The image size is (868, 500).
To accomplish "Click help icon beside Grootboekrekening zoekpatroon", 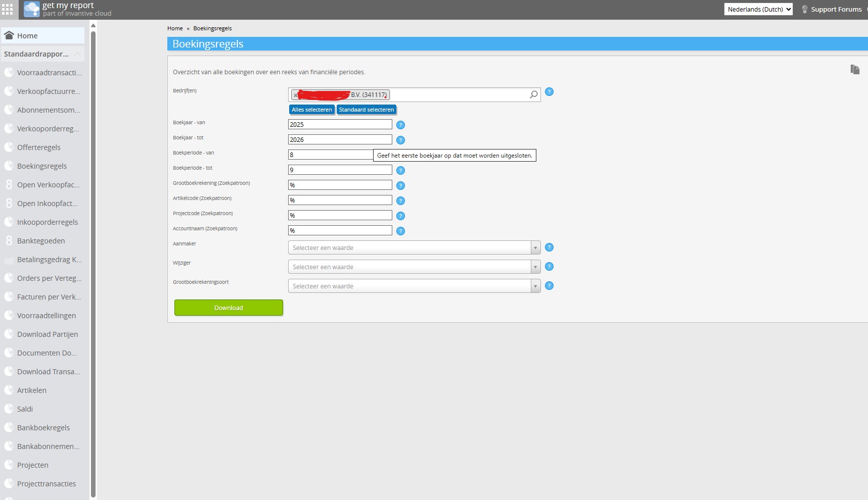I will 400,186.
